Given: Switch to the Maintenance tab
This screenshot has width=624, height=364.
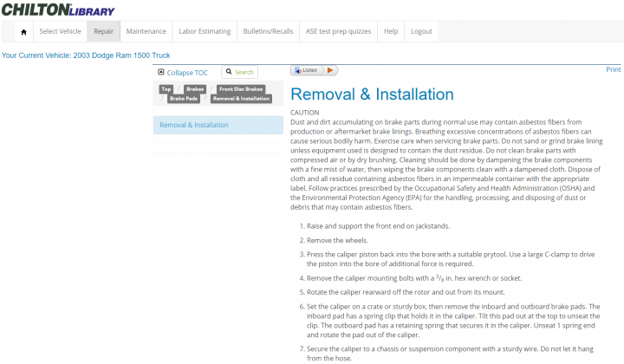Looking at the screenshot, I should [x=146, y=32].
